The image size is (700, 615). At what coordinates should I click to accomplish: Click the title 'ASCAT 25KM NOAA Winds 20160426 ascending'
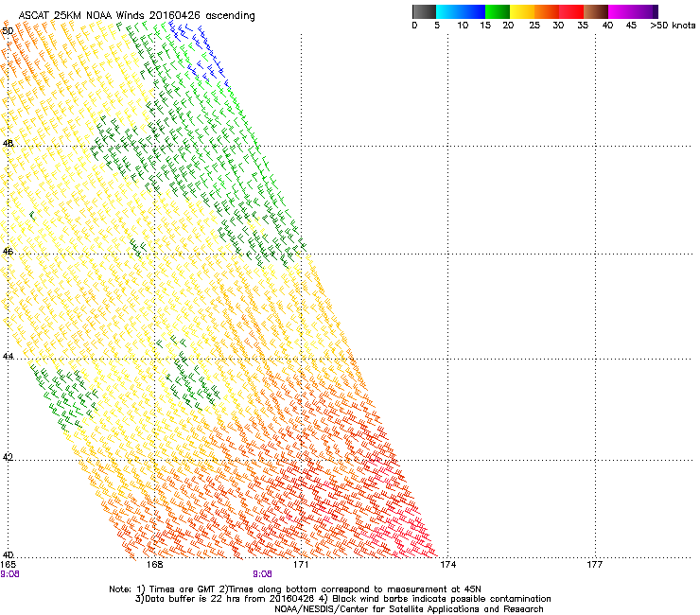click(136, 16)
